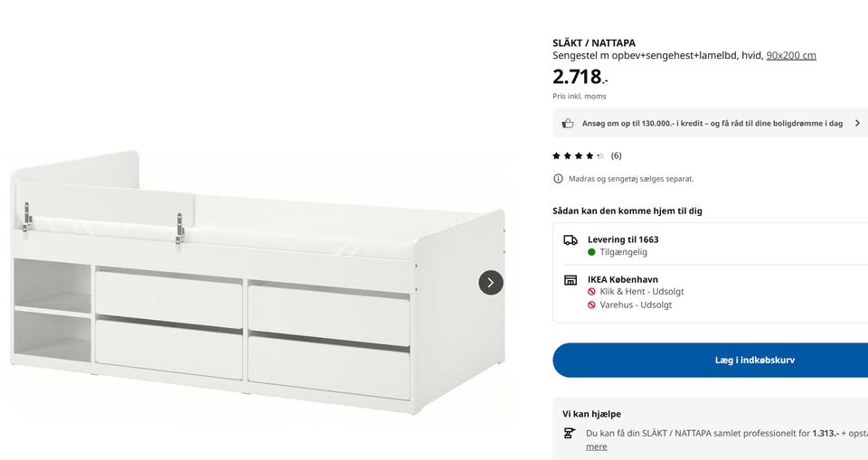The image size is (868, 460).
Task: Click the red Varehus sold-out icon
Action: [x=591, y=305]
